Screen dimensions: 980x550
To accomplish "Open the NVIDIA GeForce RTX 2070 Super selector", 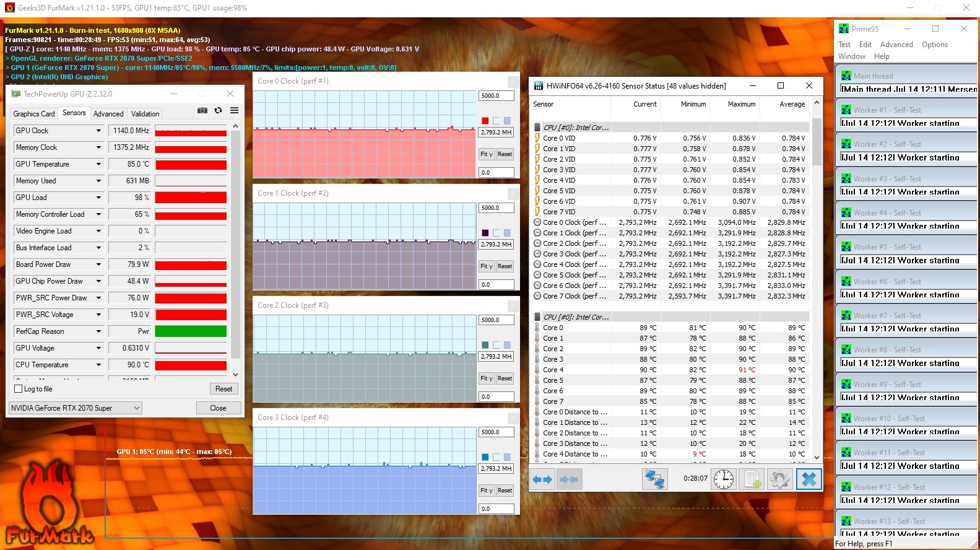I will click(76, 408).
